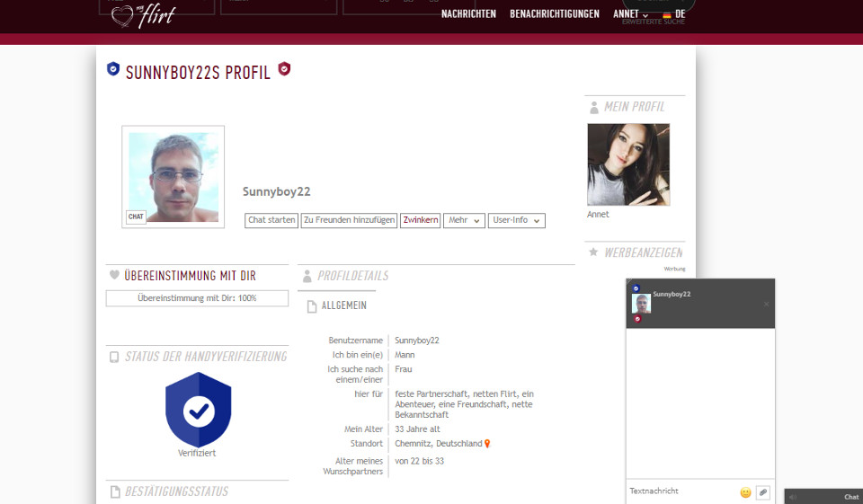Click the person icon beside Mein Profil
The image size is (863, 504).
(594, 107)
